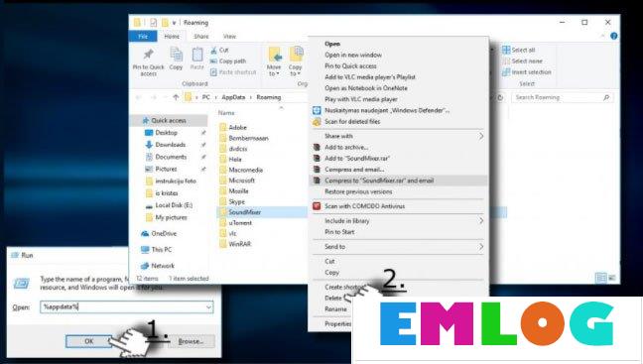Switch to the View ribbon tab
Image resolution: width=643 pixels, height=364 pixels.
229,37
